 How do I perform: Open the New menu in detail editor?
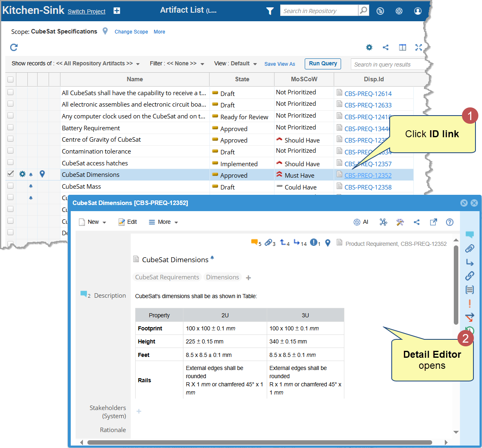[93, 222]
